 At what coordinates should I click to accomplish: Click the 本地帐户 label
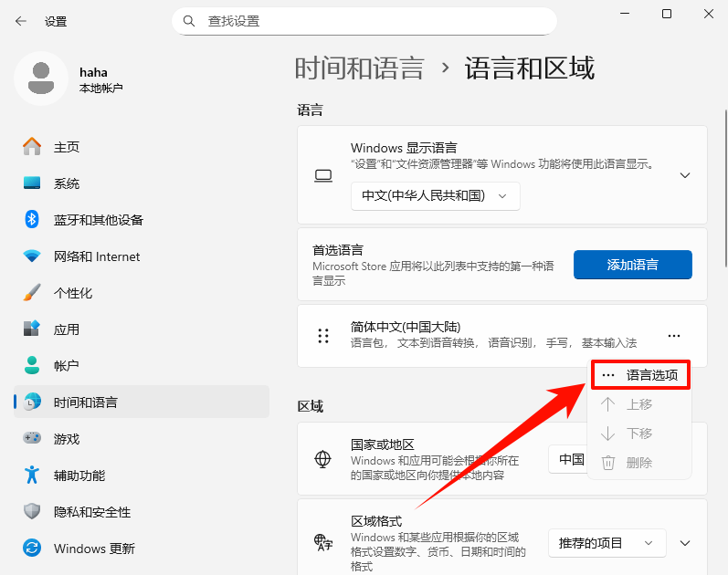[100, 88]
